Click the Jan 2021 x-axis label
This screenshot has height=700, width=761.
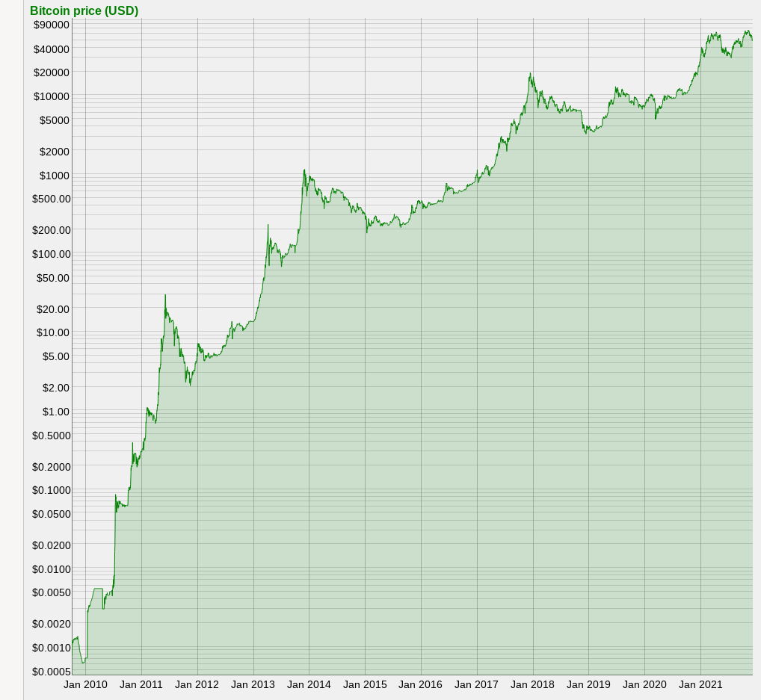click(700, 685)
